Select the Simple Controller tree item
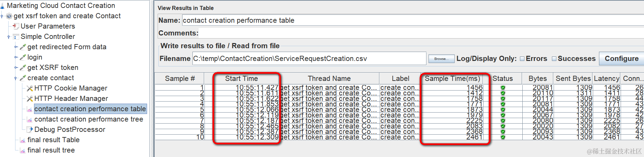Viewport: 644px width, 157px height. [48, 36]
